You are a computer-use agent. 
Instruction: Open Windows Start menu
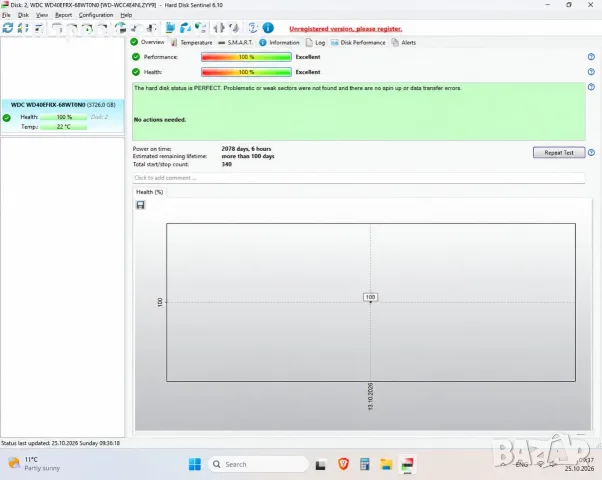click(x=195, y=464)
